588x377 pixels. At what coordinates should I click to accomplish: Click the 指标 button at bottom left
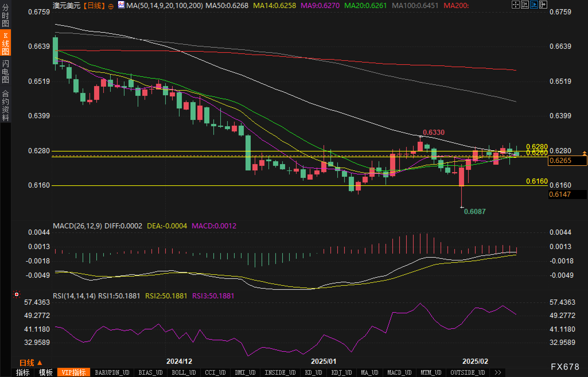point(23,372)
